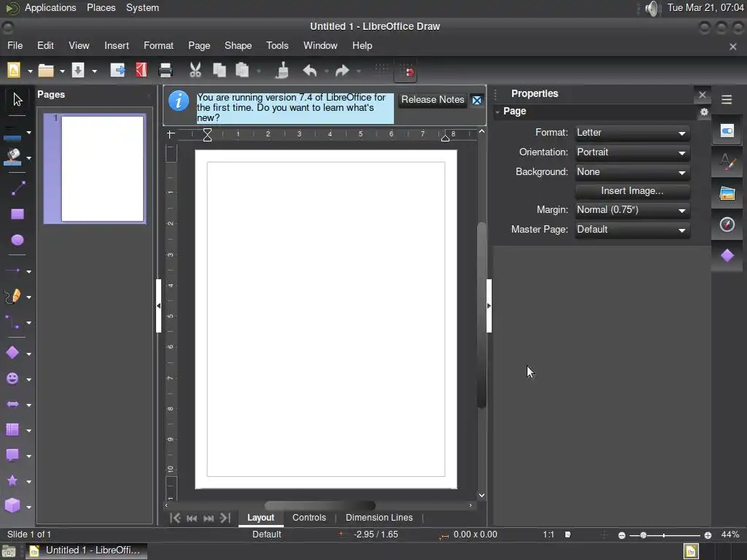Screen dimensions: 747x560
Task: Expand the Open recent files arrow
Action: (62, 71)
